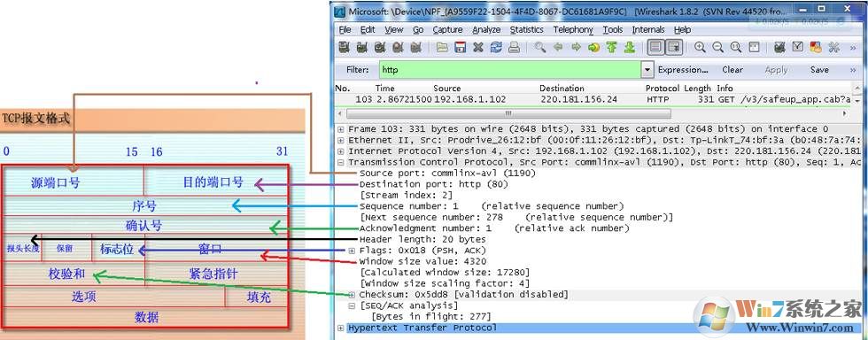Open the Statistics menu

526,30
